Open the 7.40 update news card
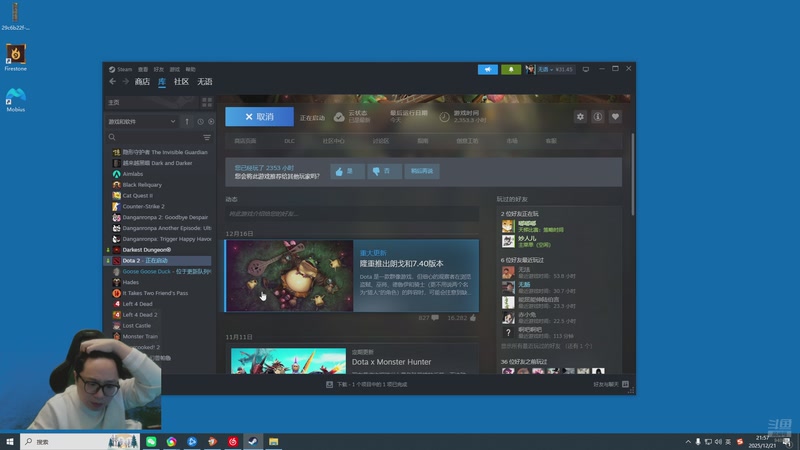800x450 pixels. [x=352, y=276]
